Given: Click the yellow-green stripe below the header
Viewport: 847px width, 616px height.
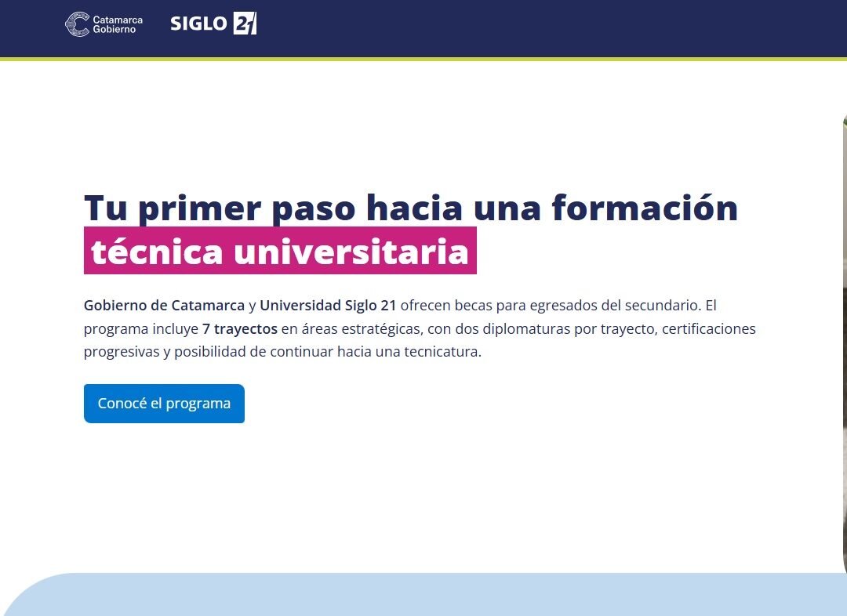Looking at the screenshot, I should point(423,59).
